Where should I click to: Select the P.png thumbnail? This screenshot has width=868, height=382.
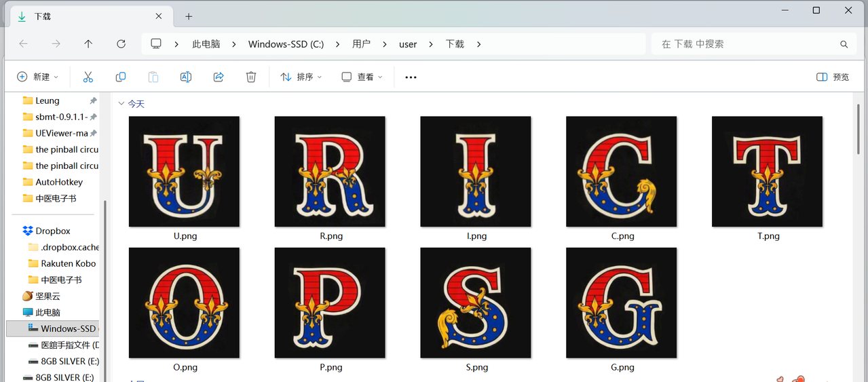[330, 303]
